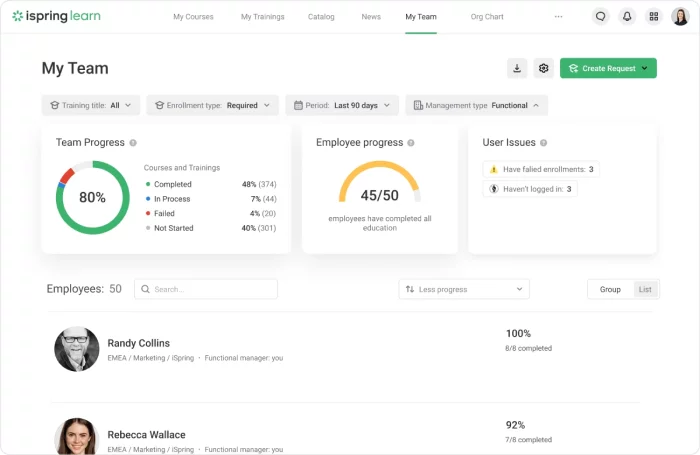Image resolution: width=700 pixels, height=455 pixels.
Task: Click the icon beside Haven't logged in
Action: 494,189
